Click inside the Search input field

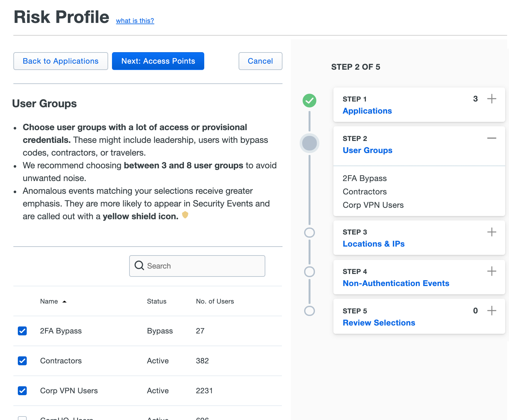click(x=197, y=266)
